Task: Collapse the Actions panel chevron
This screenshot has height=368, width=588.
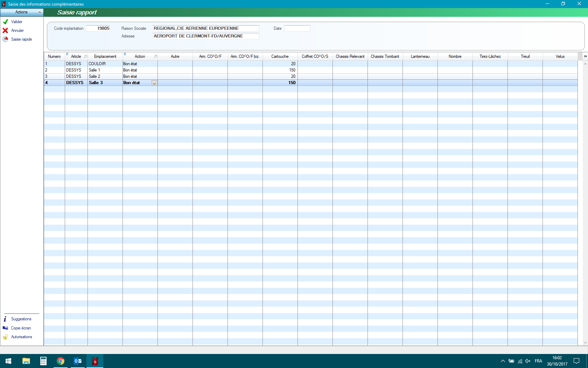Action: click(x=40, y=12)
